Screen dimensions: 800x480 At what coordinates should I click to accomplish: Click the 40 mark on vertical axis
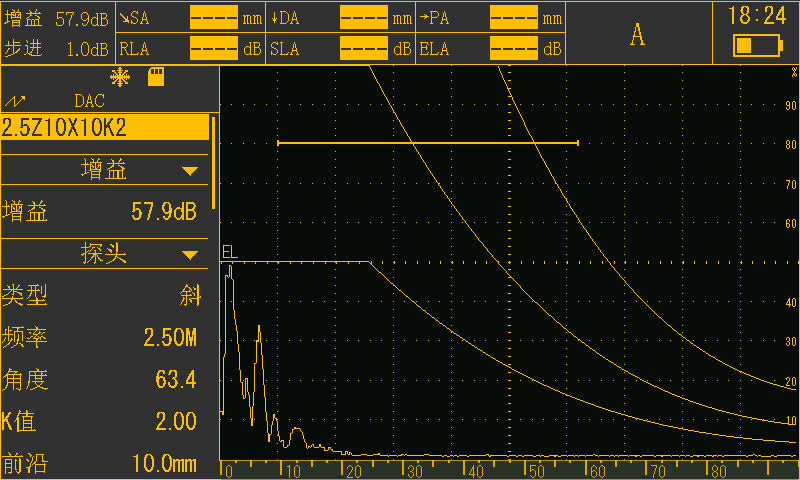pyautogui.click(x=791, y=302)
